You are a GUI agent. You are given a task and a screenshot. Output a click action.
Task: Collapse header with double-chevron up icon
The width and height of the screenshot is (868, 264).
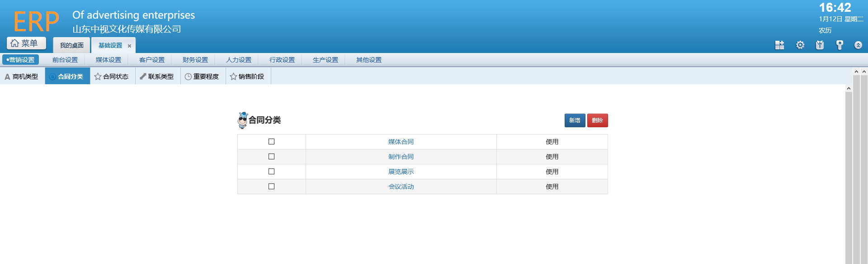858,45
